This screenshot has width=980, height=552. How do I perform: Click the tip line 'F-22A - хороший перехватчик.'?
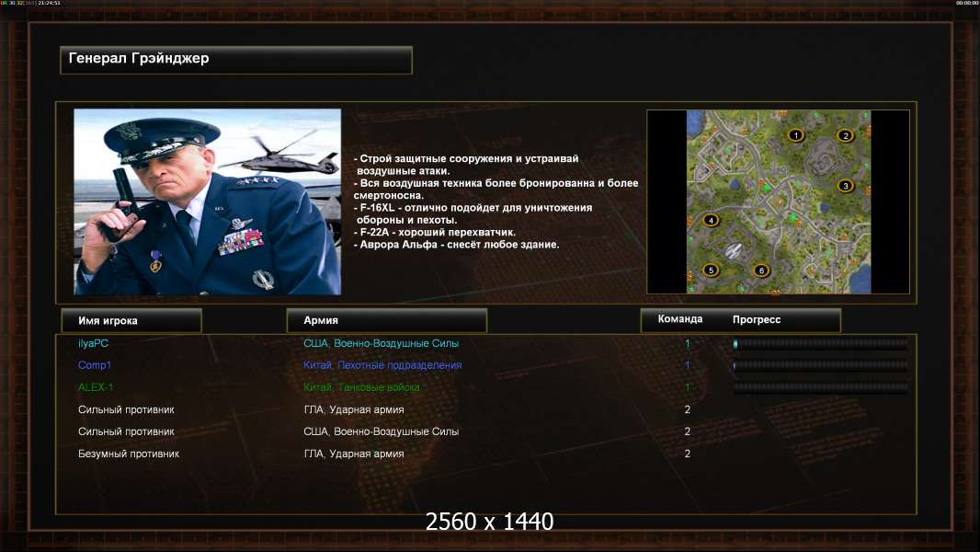[x=434, y=232]
